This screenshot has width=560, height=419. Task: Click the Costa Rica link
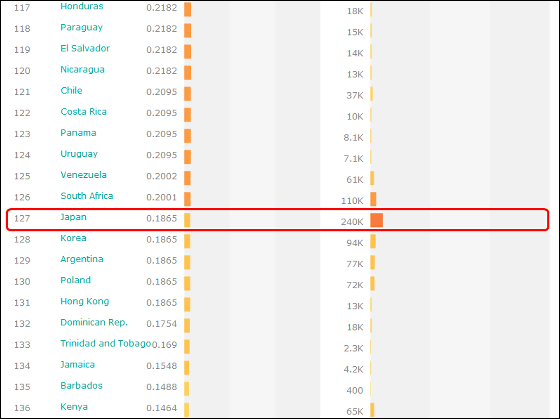(x=84, y=111)
